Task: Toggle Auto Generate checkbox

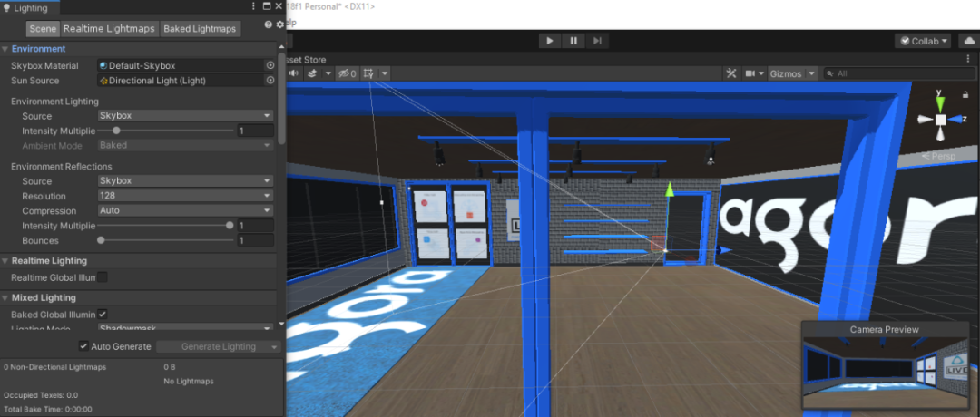Action: pos(83,346)
